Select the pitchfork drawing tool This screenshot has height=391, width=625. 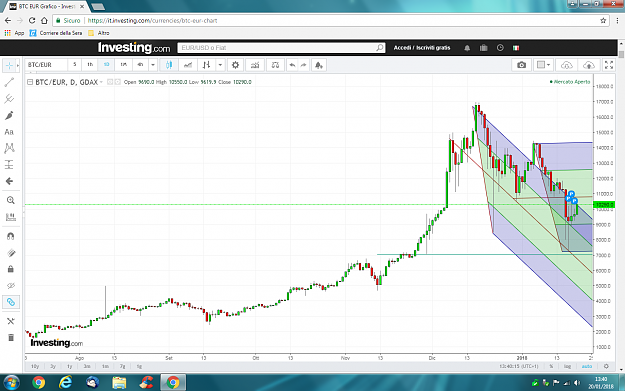click(x=9, y=98)
